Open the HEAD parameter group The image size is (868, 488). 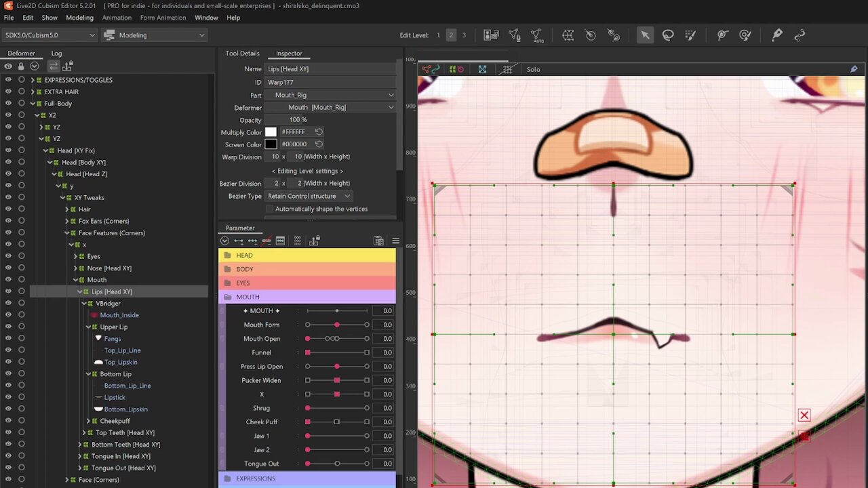[x=307, y=256]
